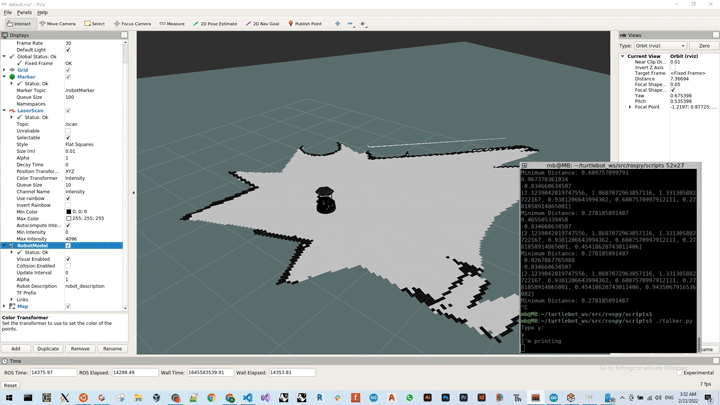Select the 2D Pose Estimate tool

215,23
